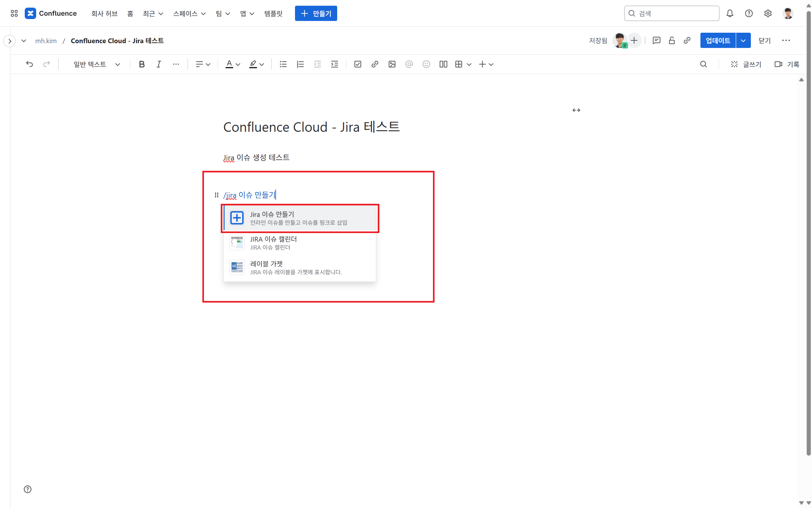Open the text style dropdown

97,64
